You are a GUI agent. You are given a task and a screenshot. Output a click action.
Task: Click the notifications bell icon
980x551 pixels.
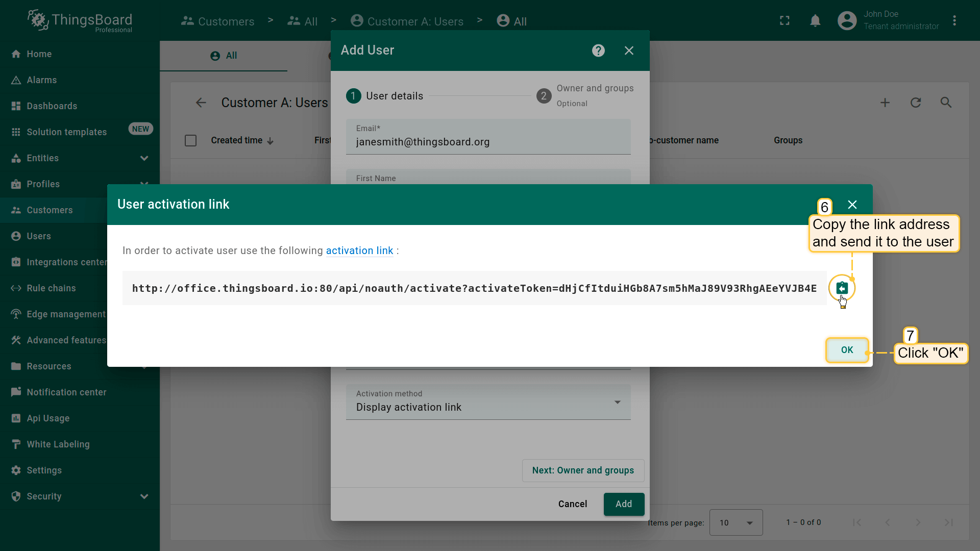[815, 21]
